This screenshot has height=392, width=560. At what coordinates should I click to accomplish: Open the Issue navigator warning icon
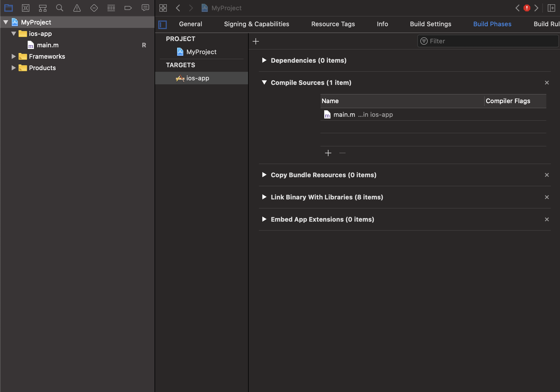[x=77, y=8]
